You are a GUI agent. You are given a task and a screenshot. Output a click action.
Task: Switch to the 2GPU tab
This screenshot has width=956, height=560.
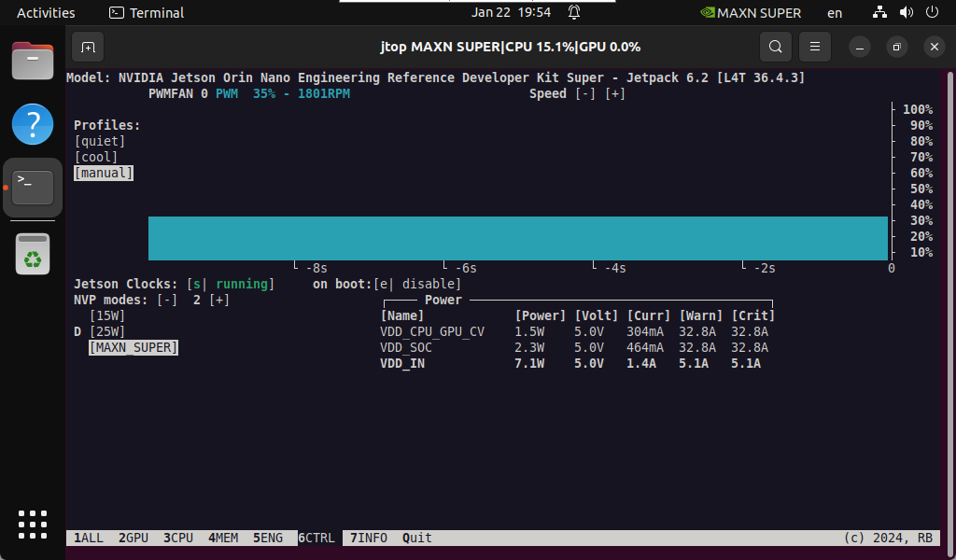coord(134,538)
